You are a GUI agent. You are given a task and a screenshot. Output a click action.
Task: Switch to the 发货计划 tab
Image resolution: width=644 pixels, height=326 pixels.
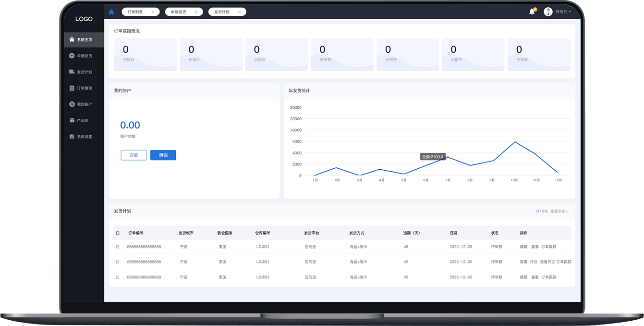221,12
